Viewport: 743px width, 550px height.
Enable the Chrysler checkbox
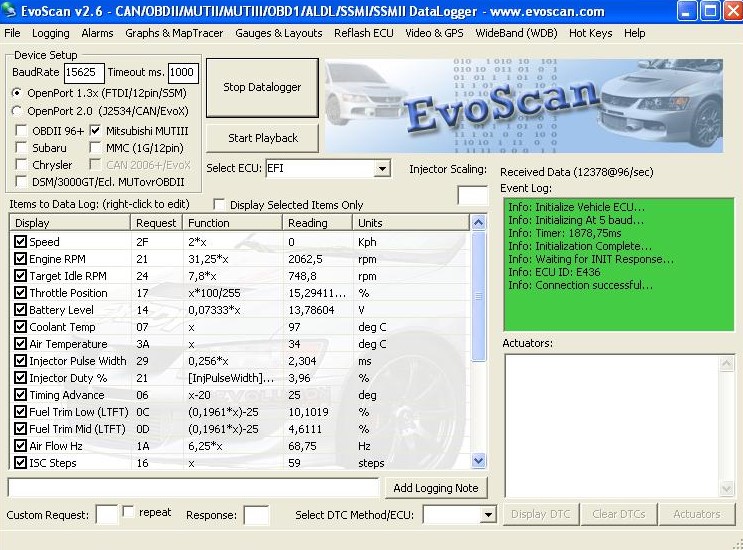(x=21, y=164)
